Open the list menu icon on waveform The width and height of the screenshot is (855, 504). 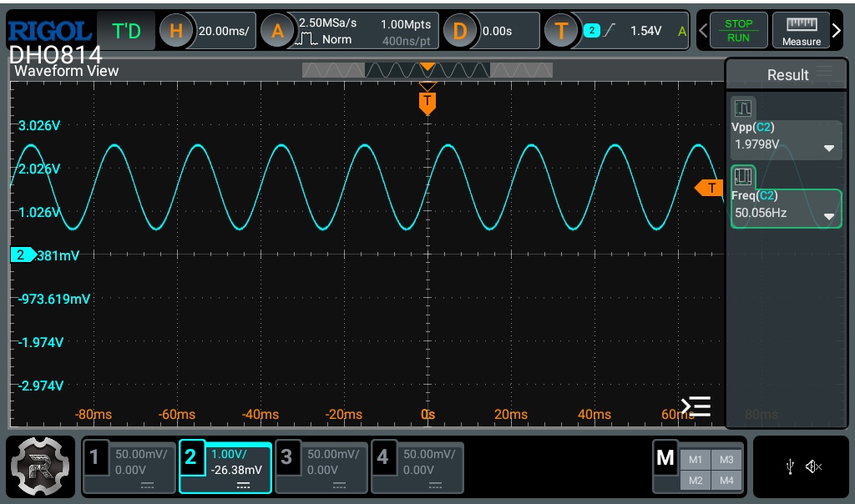click(x=696, y=406)
